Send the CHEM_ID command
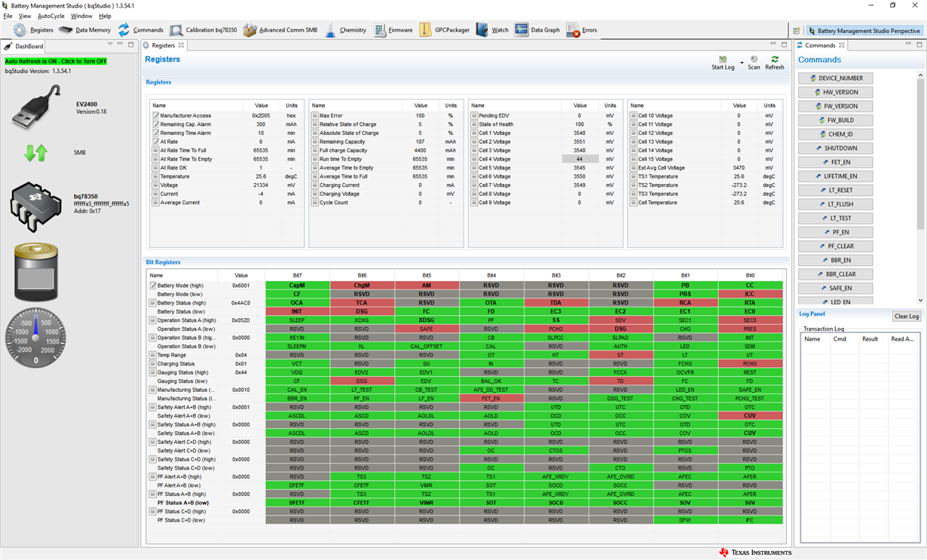 coord(836,134)
